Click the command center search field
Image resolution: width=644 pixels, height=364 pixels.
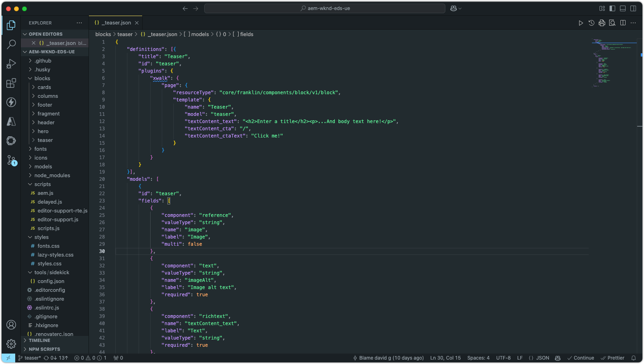click(324, 8)
